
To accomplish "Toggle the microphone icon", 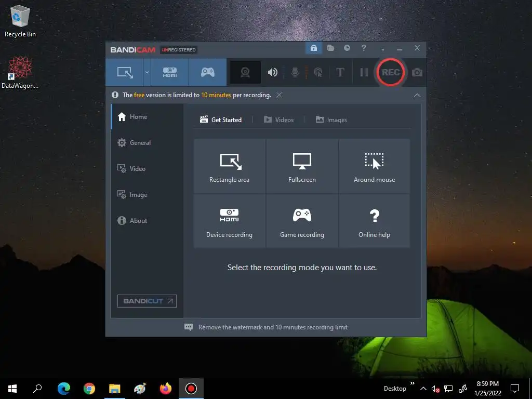I will [295, 72].
